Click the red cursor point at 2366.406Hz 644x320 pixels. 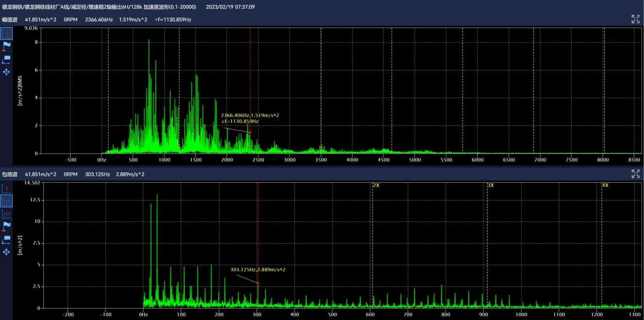[x=250, y=133]
